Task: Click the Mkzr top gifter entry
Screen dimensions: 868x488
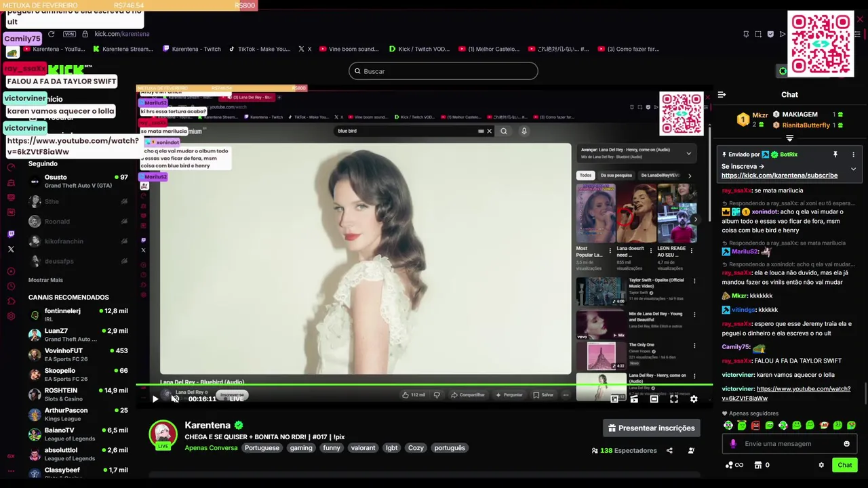Action: (753, 119)
